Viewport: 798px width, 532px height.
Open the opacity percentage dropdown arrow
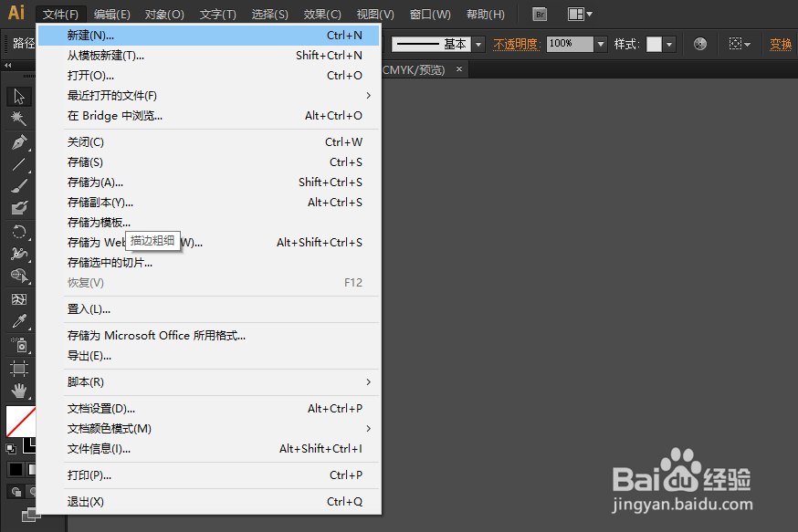pos(601,44)
